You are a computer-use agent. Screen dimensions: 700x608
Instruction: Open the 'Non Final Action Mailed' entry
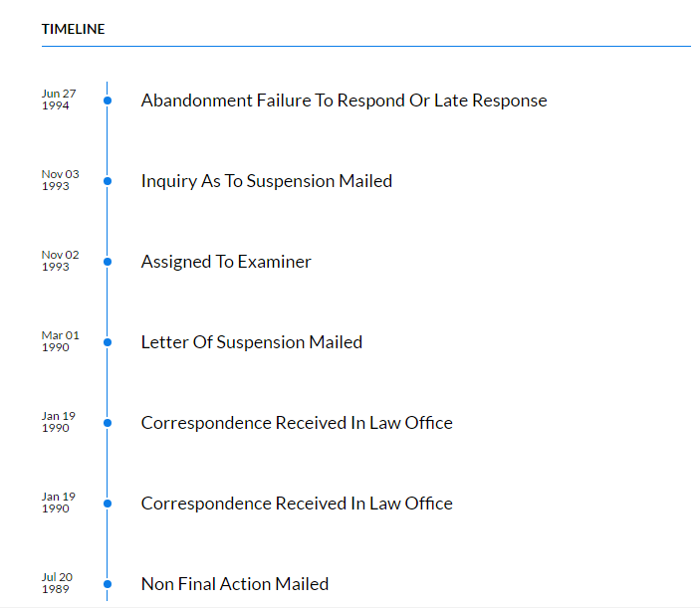point(235,584)
